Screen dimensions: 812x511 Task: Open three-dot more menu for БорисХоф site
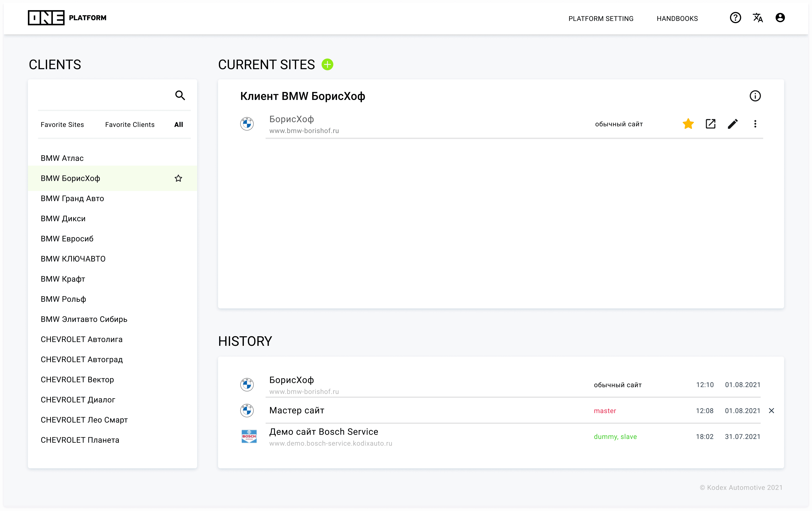coord(755,124)
